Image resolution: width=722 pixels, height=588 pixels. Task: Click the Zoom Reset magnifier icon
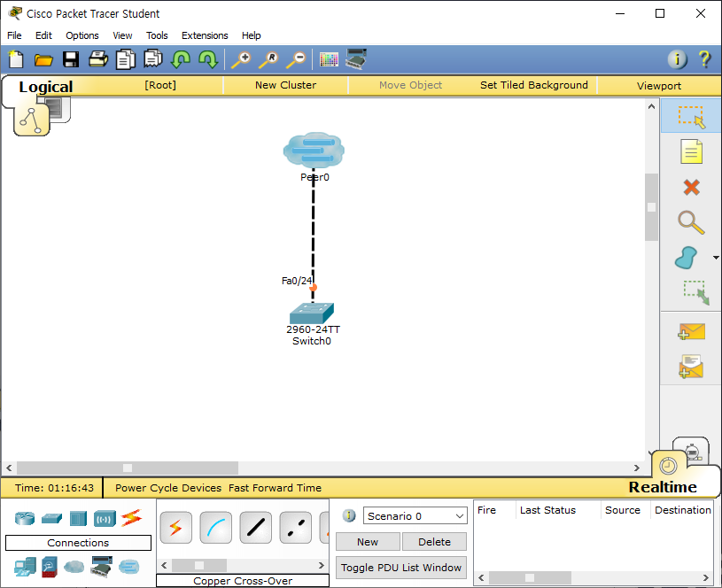tap(268, 60)
